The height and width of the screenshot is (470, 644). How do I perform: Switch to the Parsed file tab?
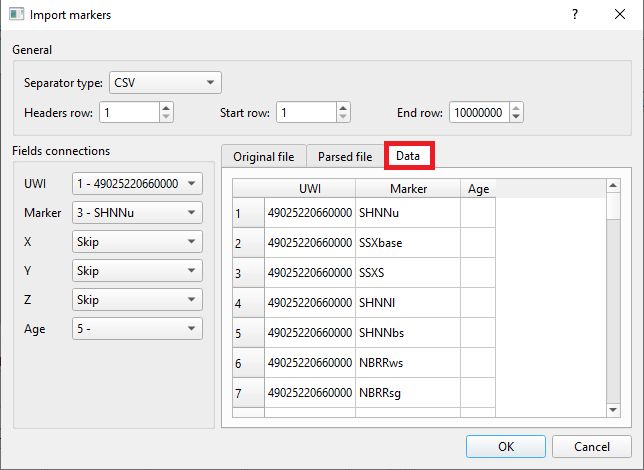[x=345, y=157]
